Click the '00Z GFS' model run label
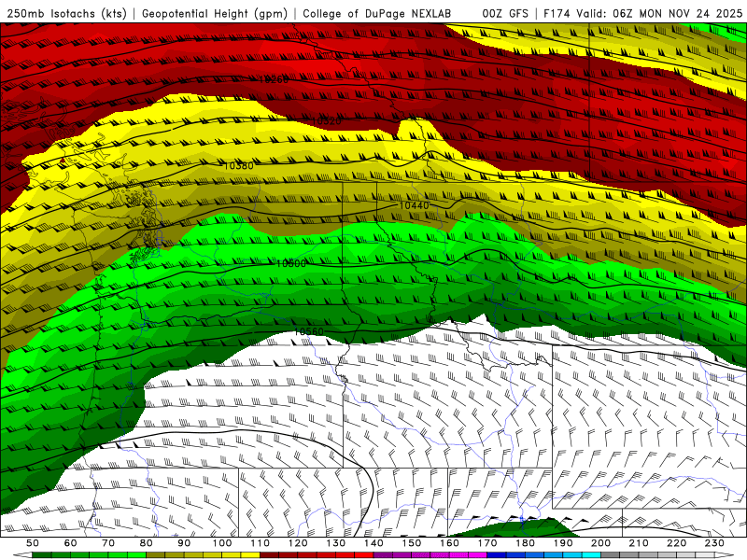747x560 pixels. coord(505,13)
